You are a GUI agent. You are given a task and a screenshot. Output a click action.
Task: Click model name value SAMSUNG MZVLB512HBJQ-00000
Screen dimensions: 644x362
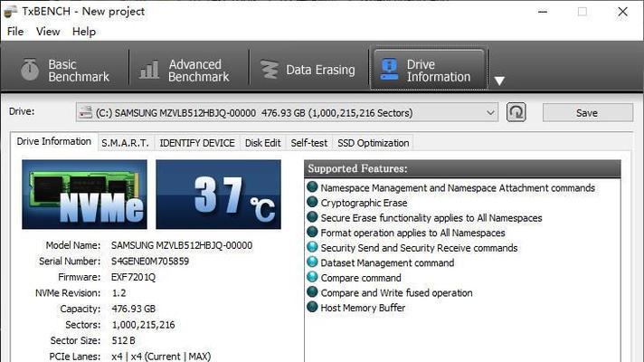tap(182, 245)
